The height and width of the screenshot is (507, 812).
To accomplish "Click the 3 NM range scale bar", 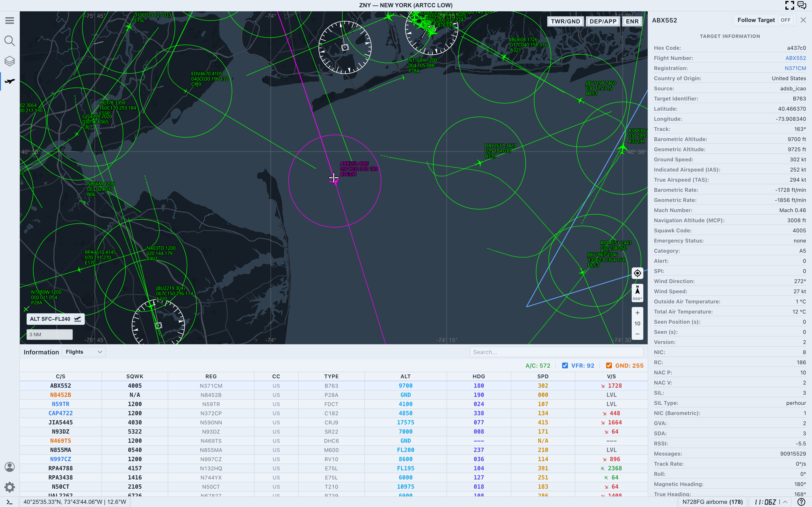I will [x=50, y=334].
